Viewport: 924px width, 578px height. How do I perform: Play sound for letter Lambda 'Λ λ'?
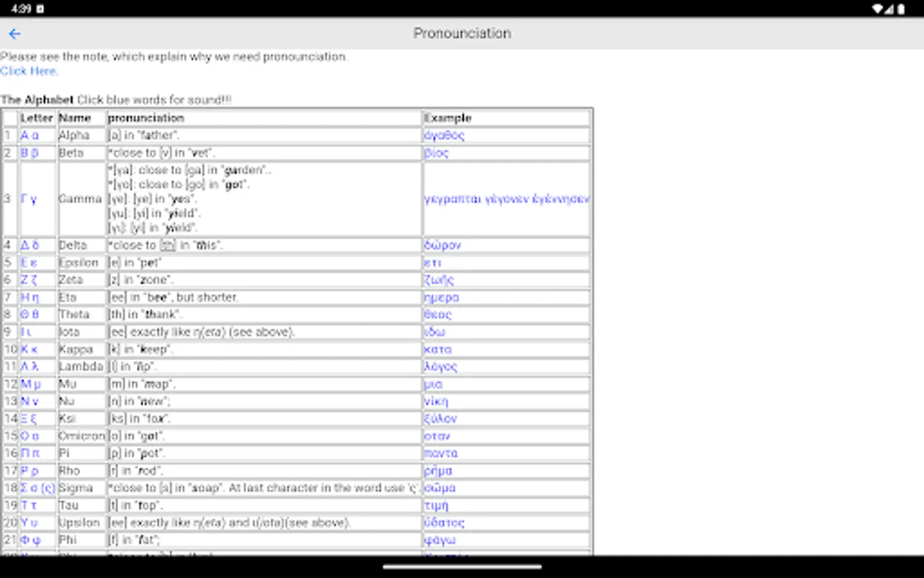coord(30,367)
